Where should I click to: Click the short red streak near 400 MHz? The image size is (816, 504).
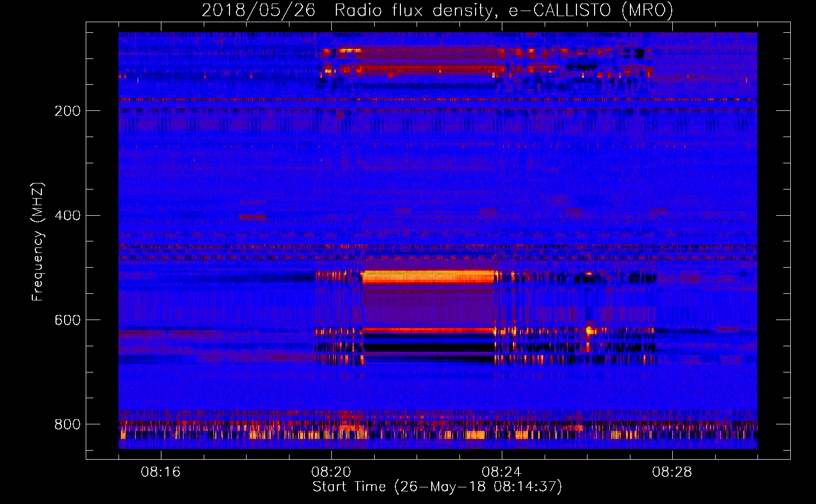point(252,217)
